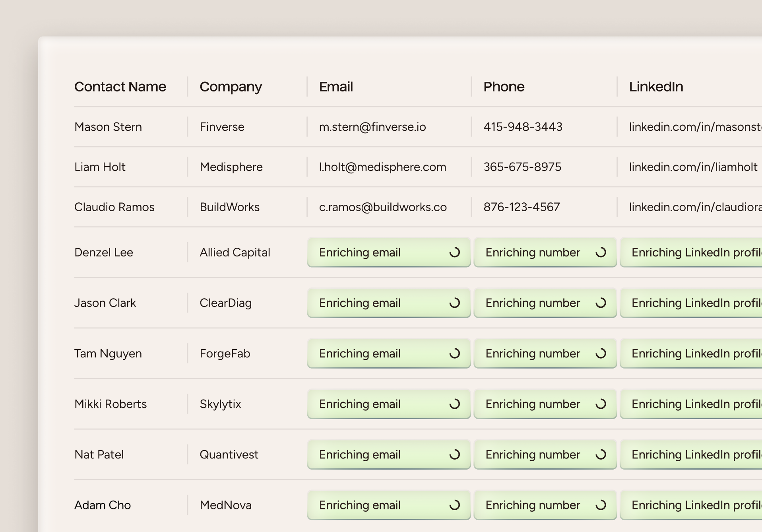762x532 pixels.
Task: Click Jason Clark's Enriching email chip
Action: (389, 303)
